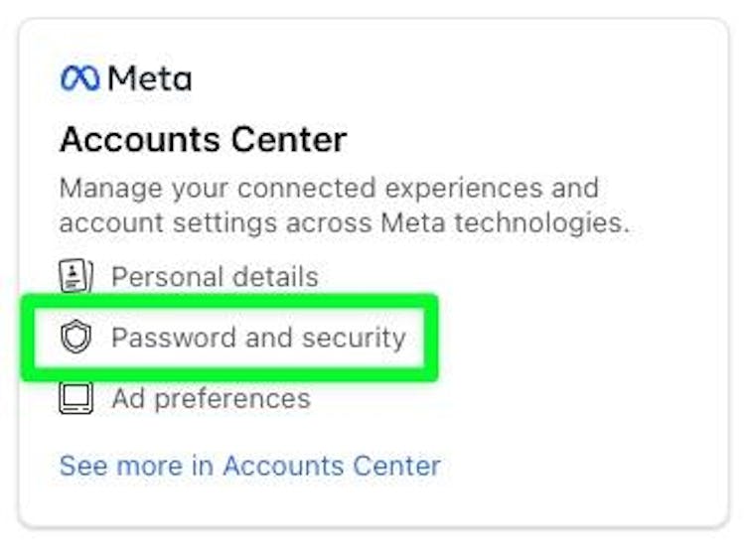Viewport: 745px width, 560px height.
Task: Open the Personal details option
Action: point(189,276)
